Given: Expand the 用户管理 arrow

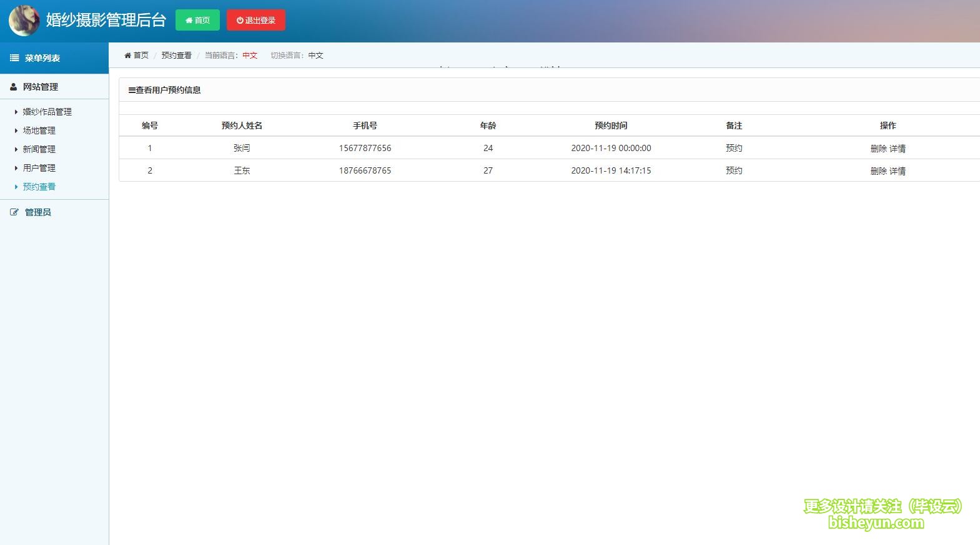Looking at the screenshot, I should pyautogui.click(x=16, y=168).
